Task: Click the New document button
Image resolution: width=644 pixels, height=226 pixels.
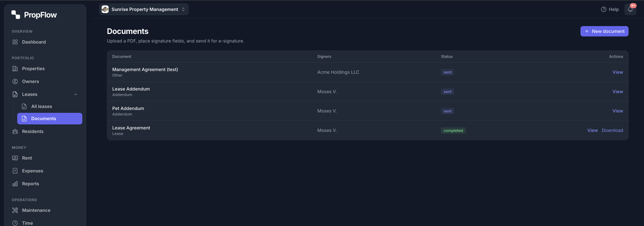Action: (604, 31)
